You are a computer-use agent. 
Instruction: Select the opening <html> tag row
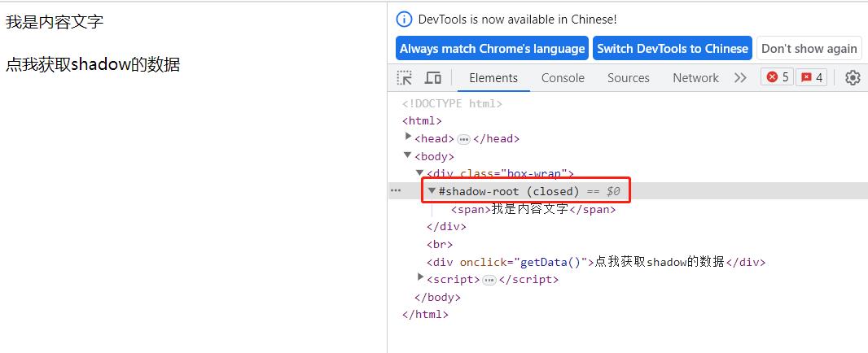point(422,120)
